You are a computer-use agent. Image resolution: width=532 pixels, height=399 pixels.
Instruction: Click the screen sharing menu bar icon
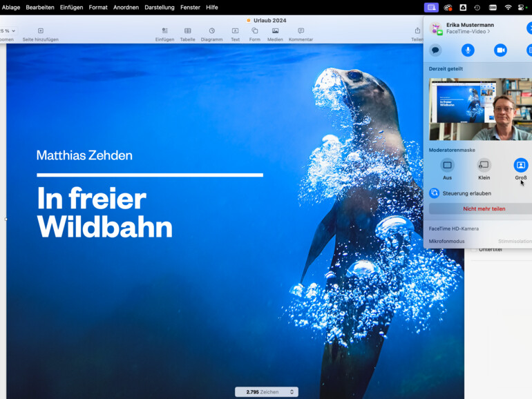pos(431,8)
